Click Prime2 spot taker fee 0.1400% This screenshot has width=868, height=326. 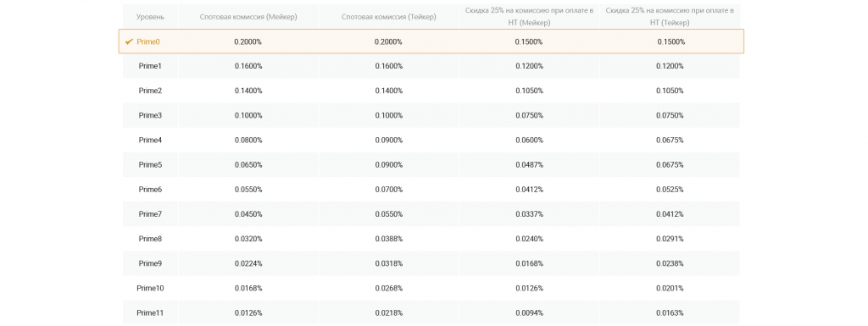(388, 91)
